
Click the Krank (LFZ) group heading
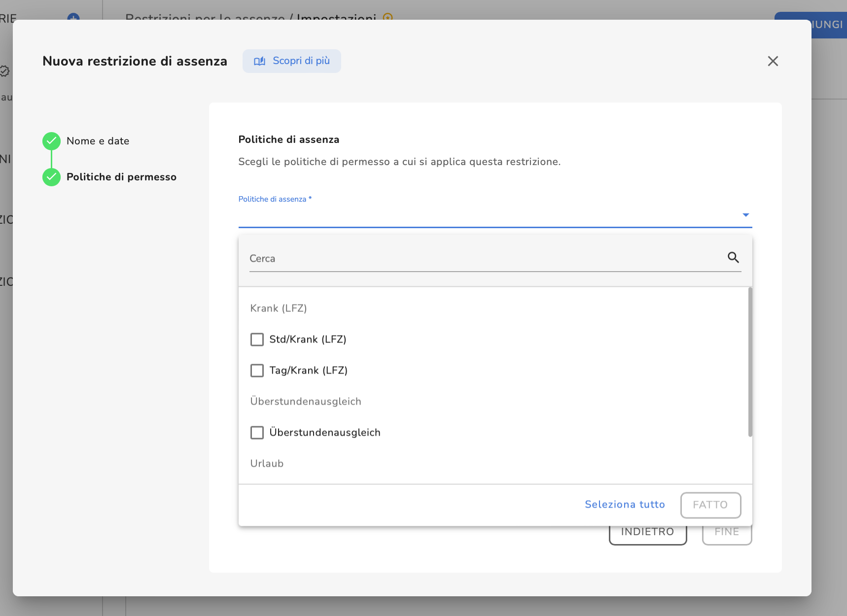coord(279,308)
